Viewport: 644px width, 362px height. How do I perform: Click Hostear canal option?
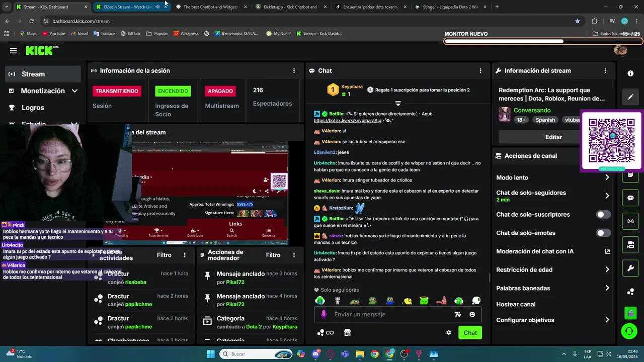516,304
